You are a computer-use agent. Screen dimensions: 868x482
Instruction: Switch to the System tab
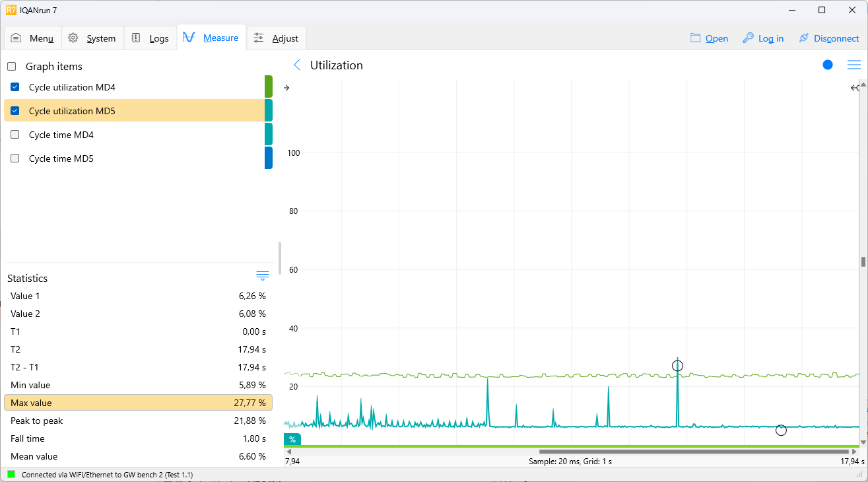tap(92, 38)
